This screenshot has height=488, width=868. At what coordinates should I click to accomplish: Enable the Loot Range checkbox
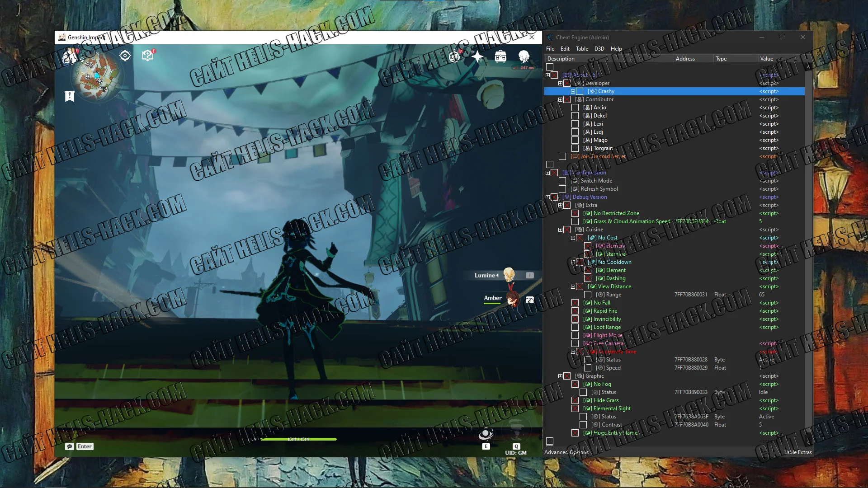pyautogui.click(x=575, y=327)
